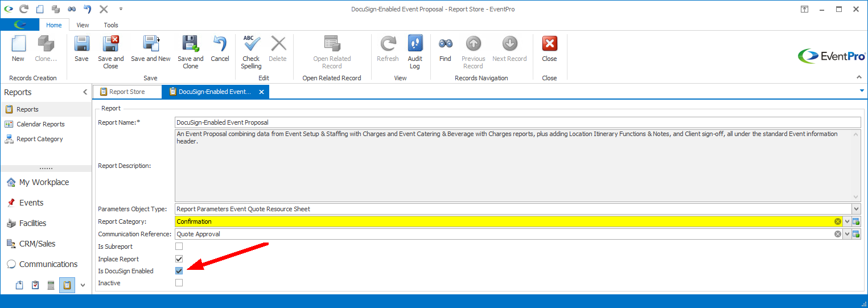This screenshot has width=868, height=308.
Task: Open the Events navigation group
Action: click(x=46, y=203)
